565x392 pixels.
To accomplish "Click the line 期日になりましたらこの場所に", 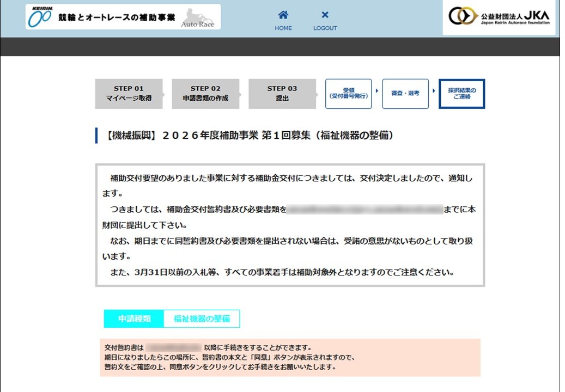I will [230, 358].
